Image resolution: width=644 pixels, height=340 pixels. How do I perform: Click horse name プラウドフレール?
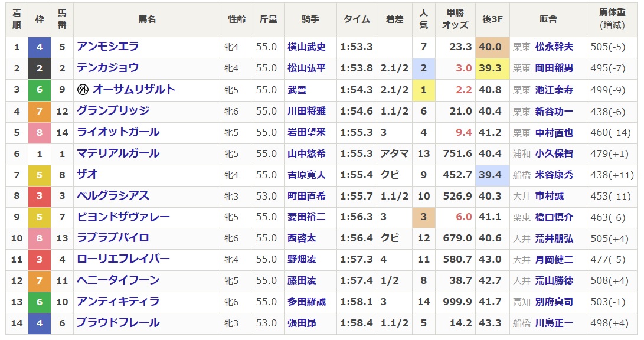[118, 323]
